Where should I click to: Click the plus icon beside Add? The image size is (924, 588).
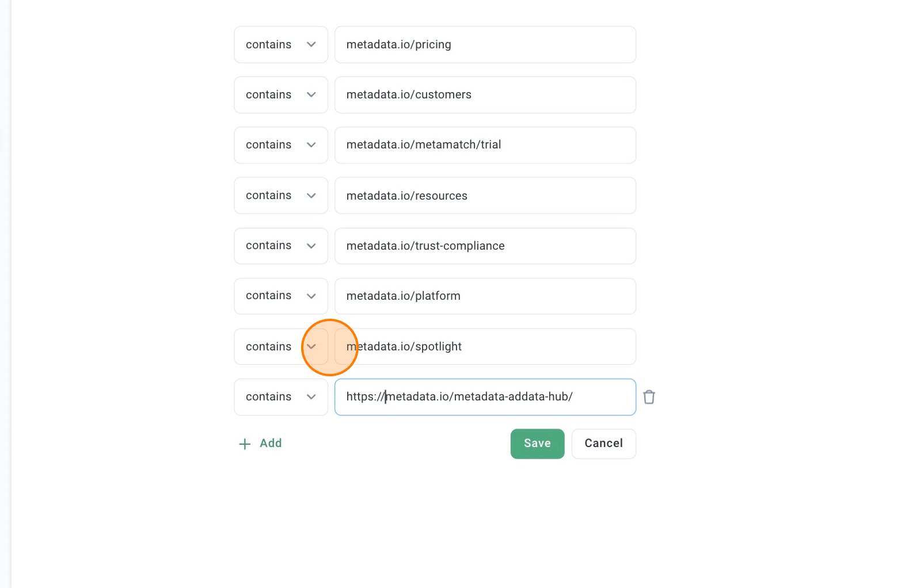pos(245,444)
